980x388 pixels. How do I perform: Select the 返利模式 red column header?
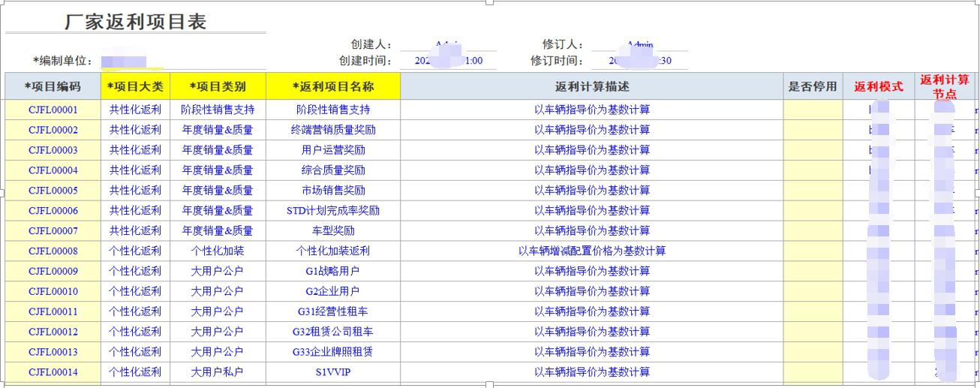coord(878,86)
